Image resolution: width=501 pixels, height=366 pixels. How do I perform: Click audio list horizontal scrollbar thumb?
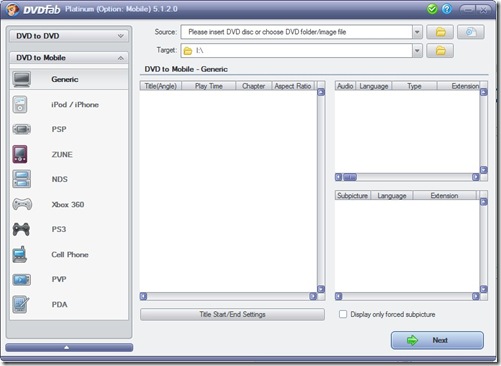click(350, 177)
